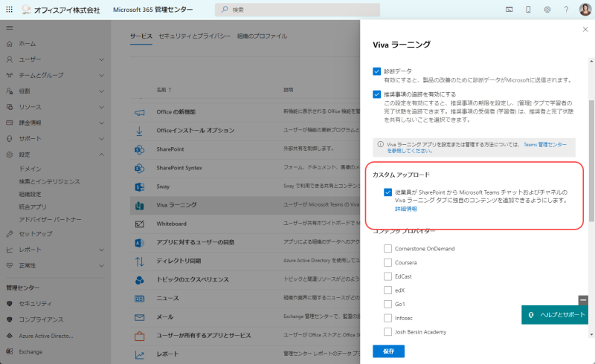Expand the レポート chevron in sidebar
The image size is (595, 364).
pos(101,250)
